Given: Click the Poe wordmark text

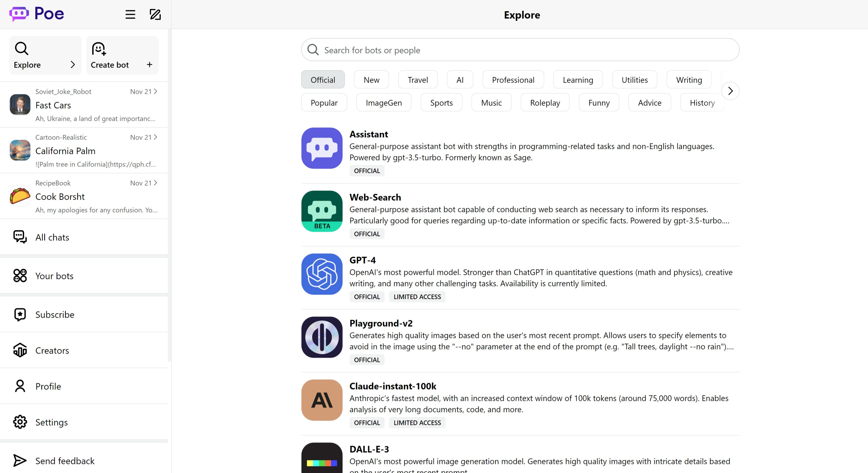Looking at the screenshot, I should (49, 14).
